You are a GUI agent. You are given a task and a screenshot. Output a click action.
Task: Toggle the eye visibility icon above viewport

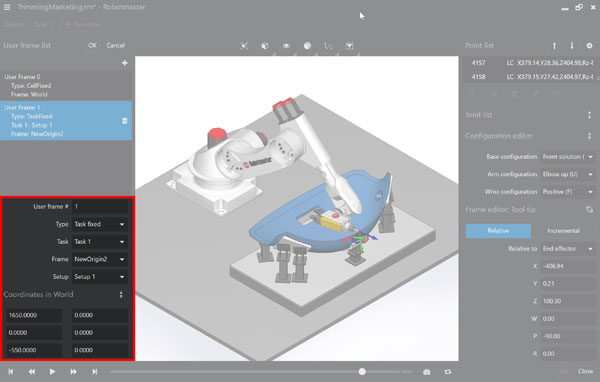pyautogui.click(x=286, y=46)
